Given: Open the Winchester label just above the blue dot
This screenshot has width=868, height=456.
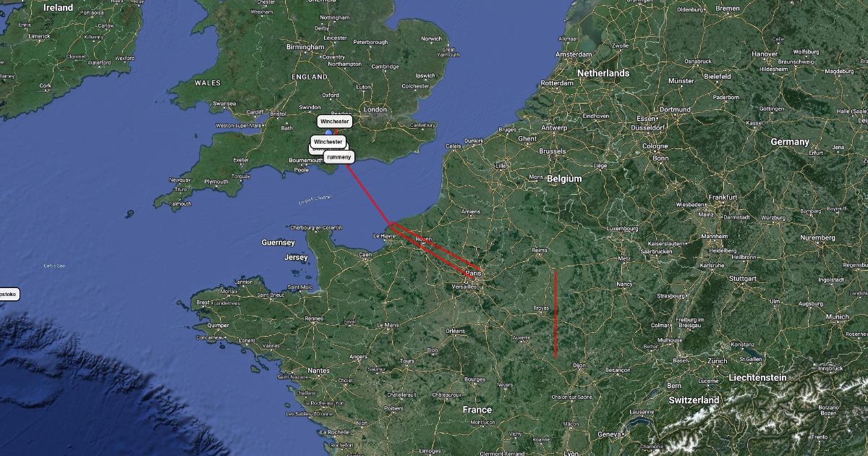Looking at the screenshot, I should pos(335,122).
